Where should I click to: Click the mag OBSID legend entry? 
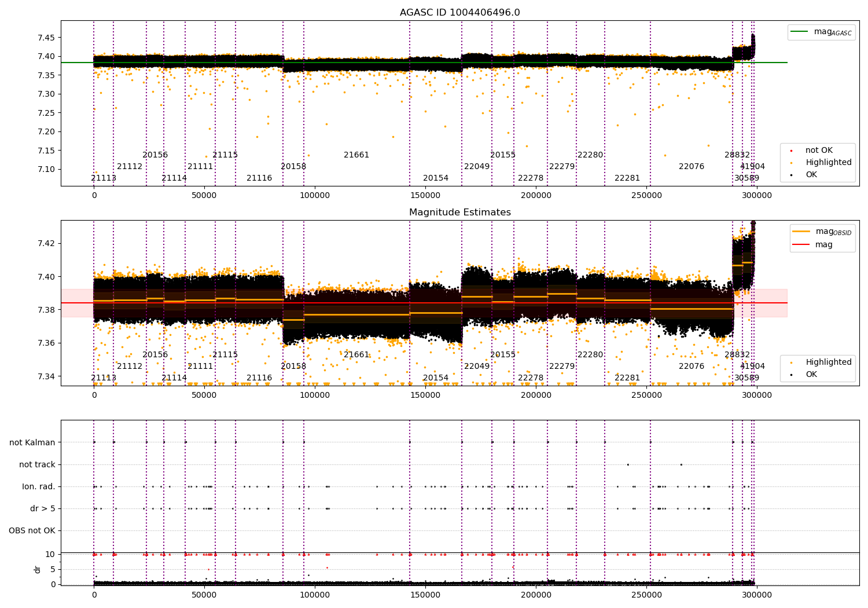[822, 232]
